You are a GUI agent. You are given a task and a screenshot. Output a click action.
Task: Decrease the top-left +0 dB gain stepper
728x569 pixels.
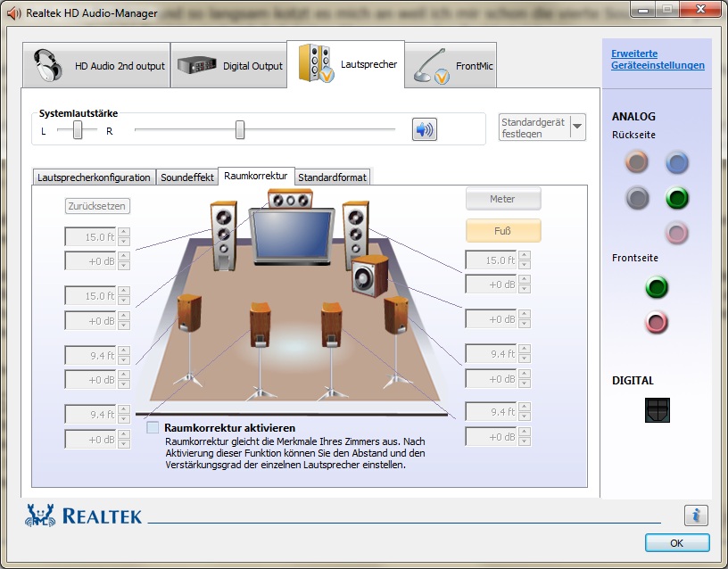tap(124, 266)
